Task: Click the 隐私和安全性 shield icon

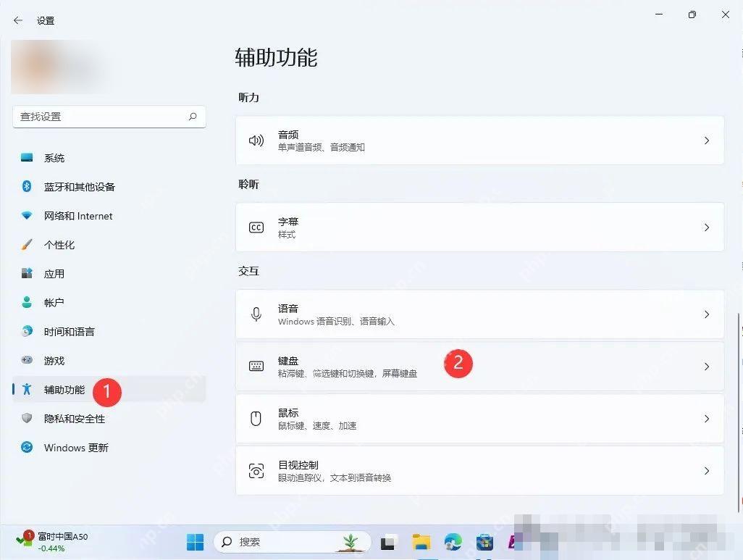Action: point(27,418)
